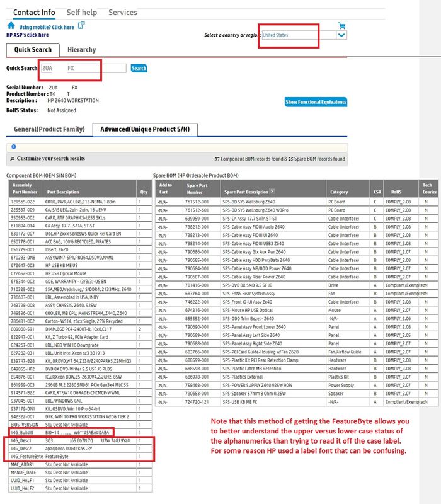Click the BIOS_VERSION row
The image size is (441, 504).
pyautogui.click(x=81, y=425)
